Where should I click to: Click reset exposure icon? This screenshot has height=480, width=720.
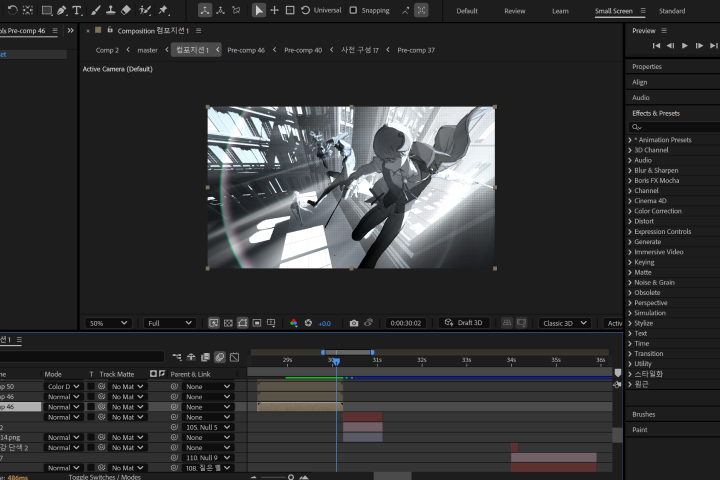click(x=308, y=323)
